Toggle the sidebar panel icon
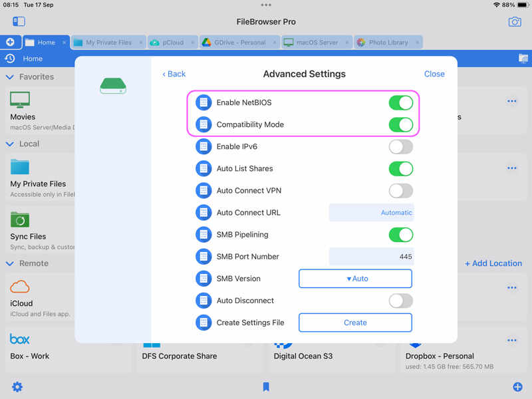This screenshot has width=532, height=399. coord(19,21)
